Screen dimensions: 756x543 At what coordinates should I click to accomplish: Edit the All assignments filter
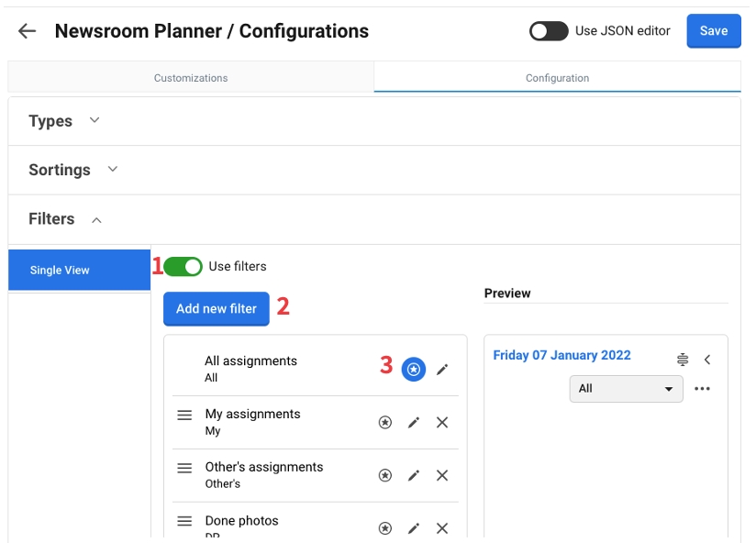click(442, 369)
